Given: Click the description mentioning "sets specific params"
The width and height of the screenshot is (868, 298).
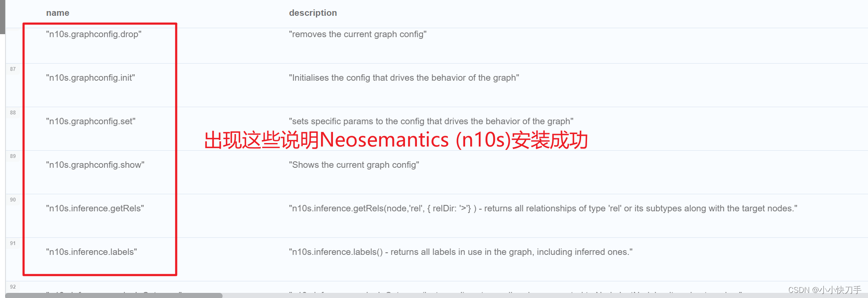Looking at the screenshot, I should pos(431,121).
